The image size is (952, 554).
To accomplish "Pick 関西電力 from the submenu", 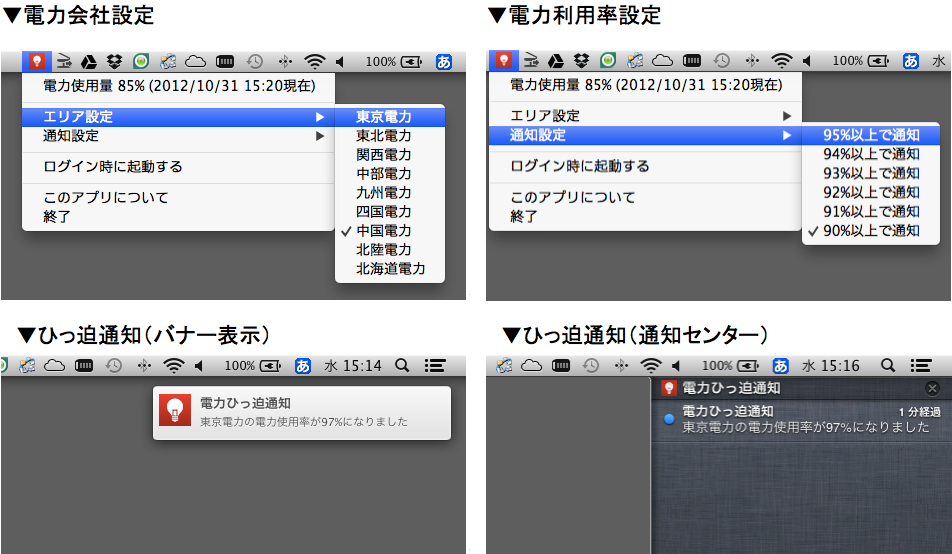I will coord(384,155).
